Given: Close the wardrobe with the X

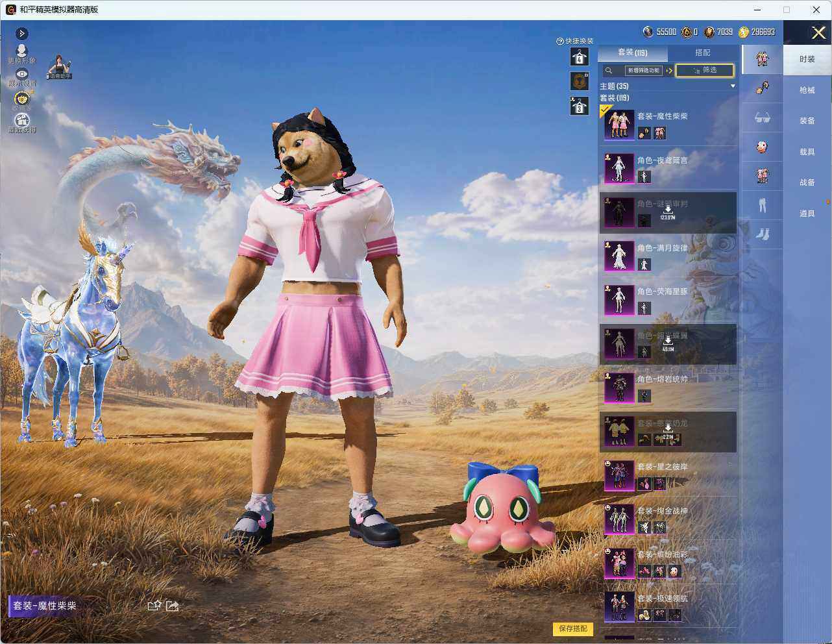Looking at the screenshot, I should 818,32.
